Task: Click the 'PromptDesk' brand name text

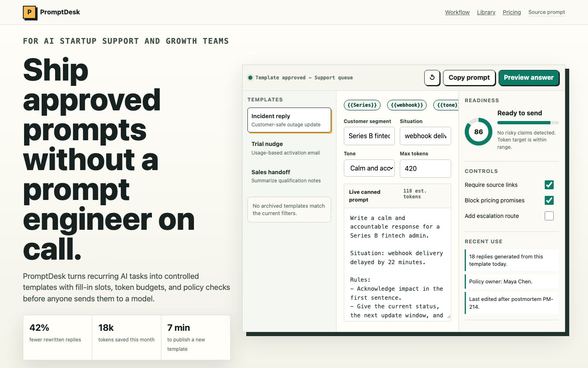Action: (60, 12)
